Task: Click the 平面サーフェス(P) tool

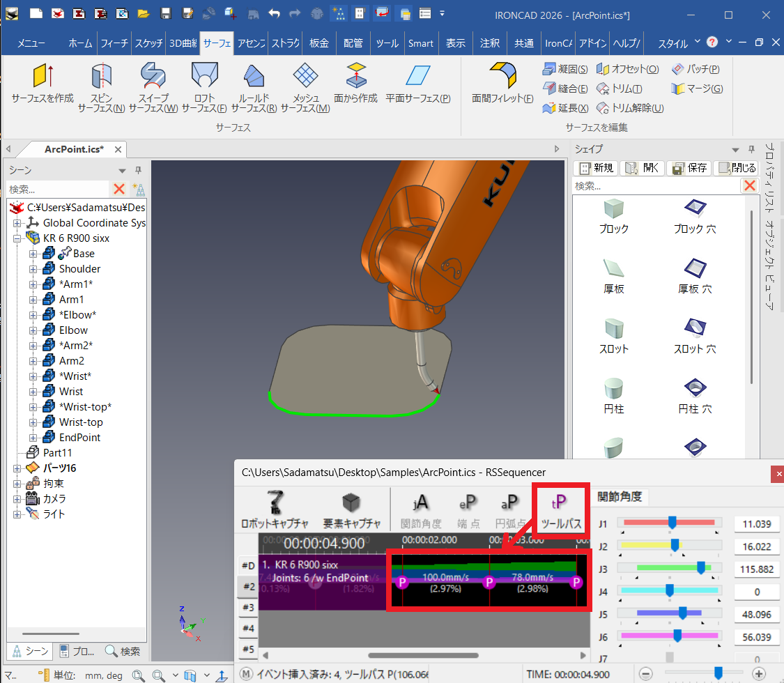Action: point(418,83)
